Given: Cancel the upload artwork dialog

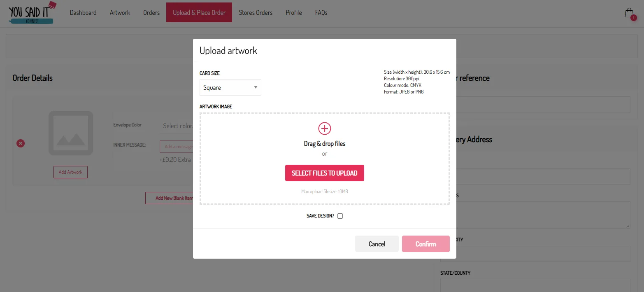Looking at the screenshot, I should 377,244.
